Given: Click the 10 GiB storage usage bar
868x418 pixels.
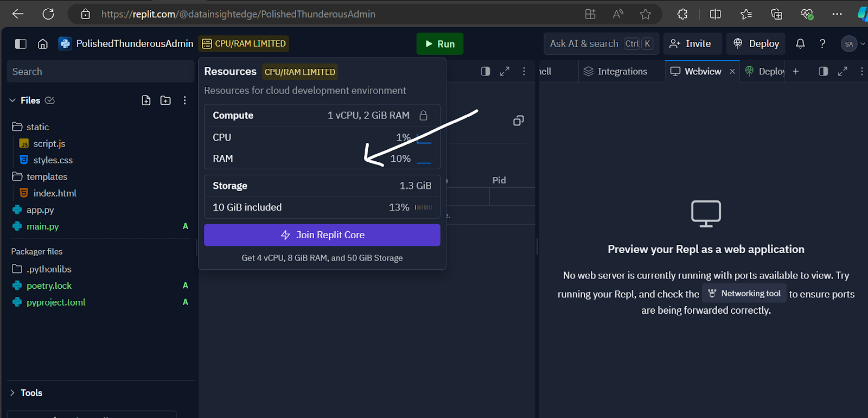Looking at the screenshot, I should (424, 207).
